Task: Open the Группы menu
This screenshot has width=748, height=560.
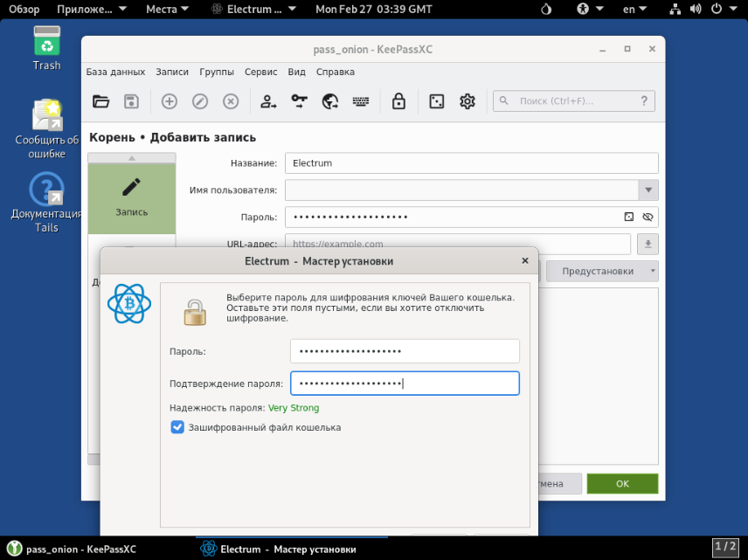Action: pos(216,72)
